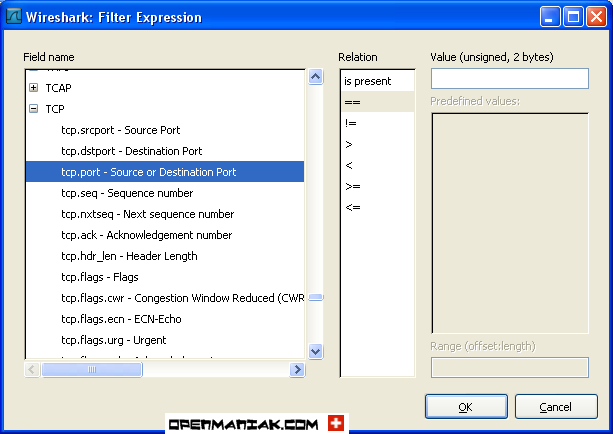
Task: Choose the != relation
Action: (378, 123)
